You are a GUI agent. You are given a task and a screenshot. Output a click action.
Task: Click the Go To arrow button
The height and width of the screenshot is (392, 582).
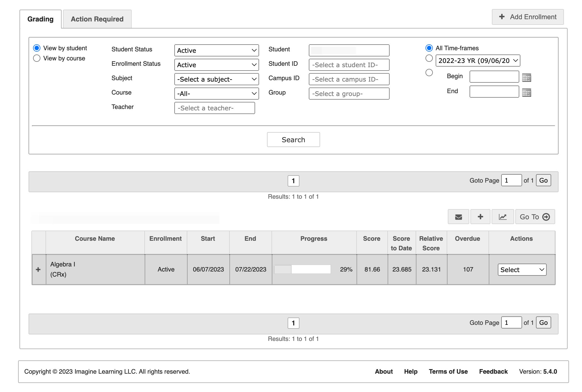(x=535, y=217)
